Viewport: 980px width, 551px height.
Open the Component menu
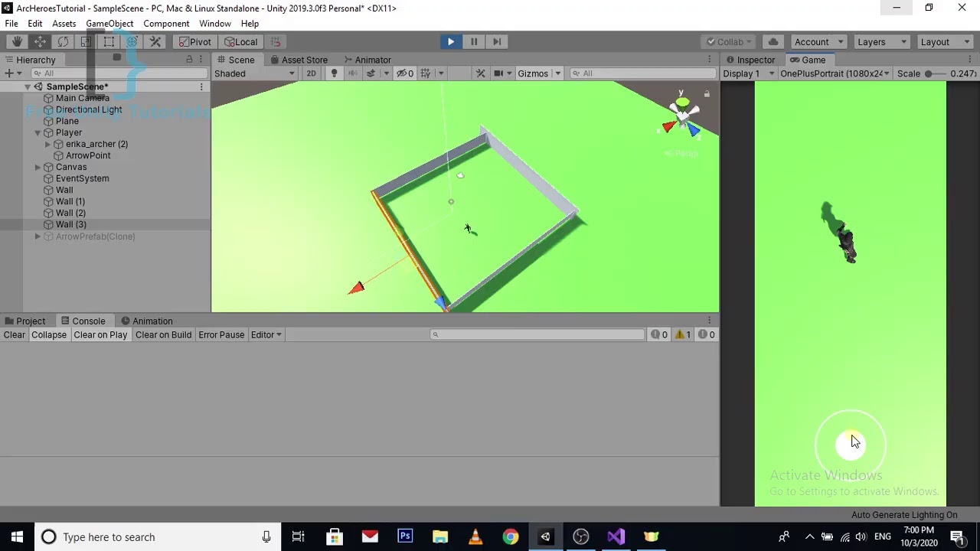166,24
